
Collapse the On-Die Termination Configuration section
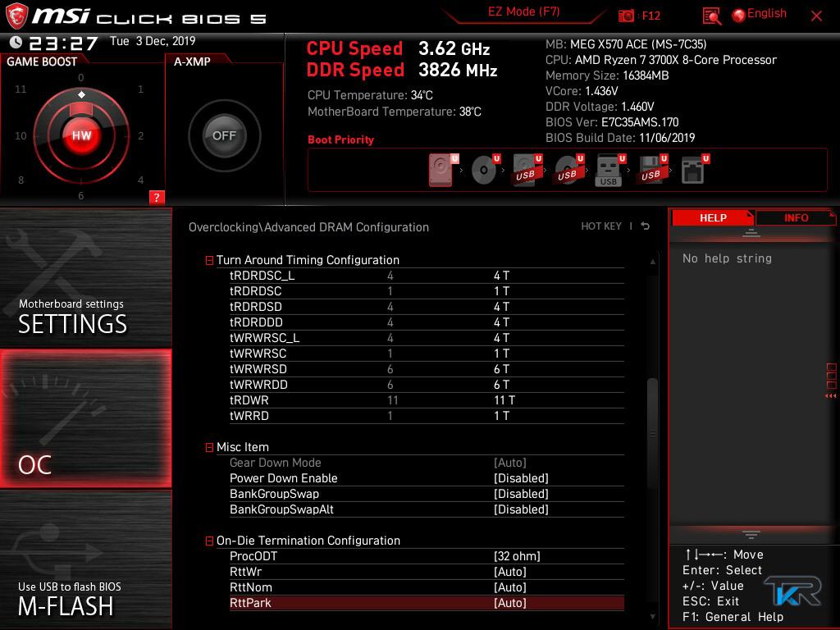coord(209,541)
